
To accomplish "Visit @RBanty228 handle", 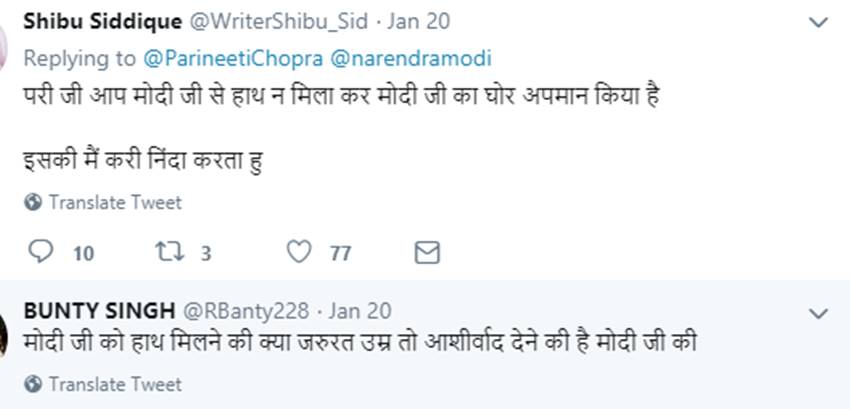I will 243,311.
